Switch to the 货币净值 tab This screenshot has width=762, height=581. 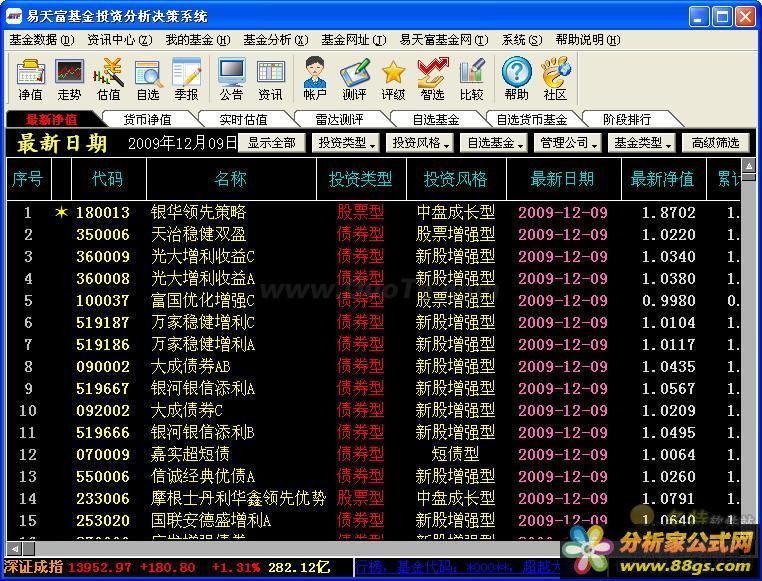tap(147, 119)
